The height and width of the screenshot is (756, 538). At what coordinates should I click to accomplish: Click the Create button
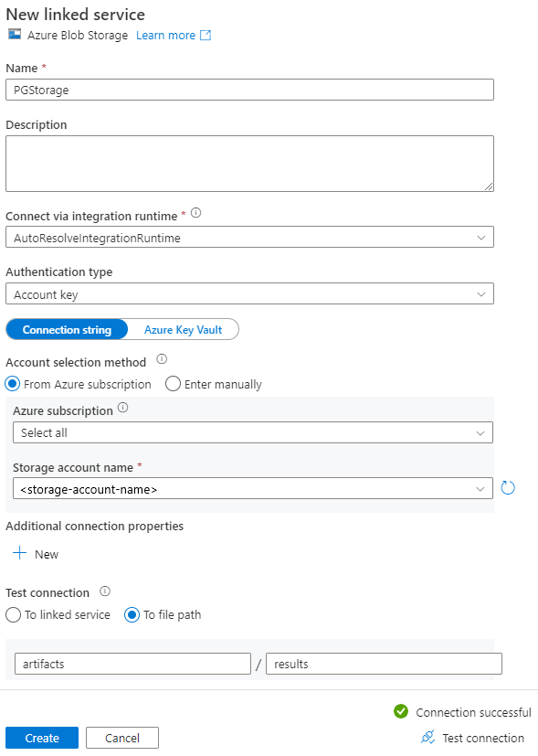41,738
